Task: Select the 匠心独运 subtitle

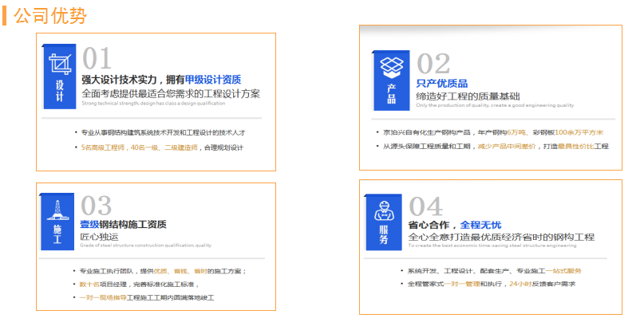Action: click(99, 237)
